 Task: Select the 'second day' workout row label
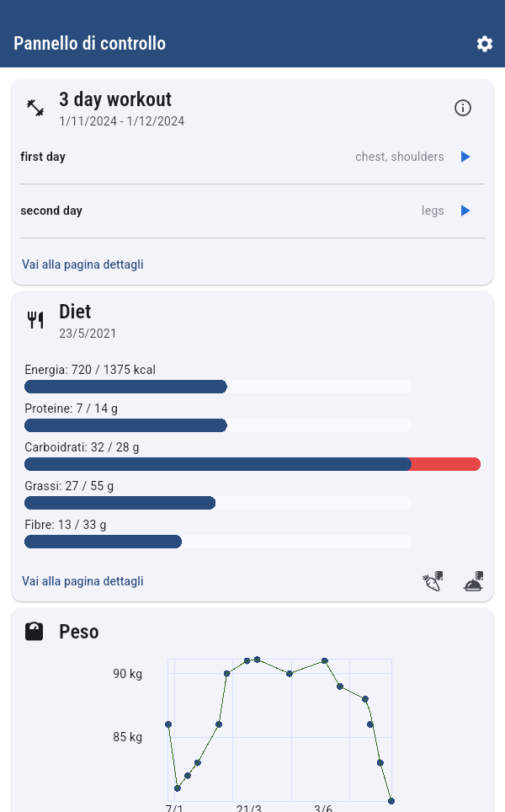51,211
